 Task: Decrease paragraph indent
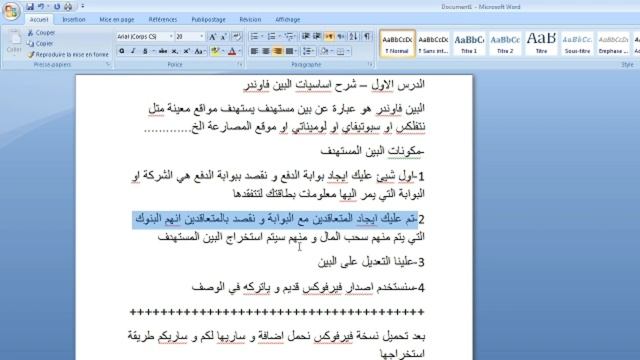pyautogui.click(x=306, y=37)
